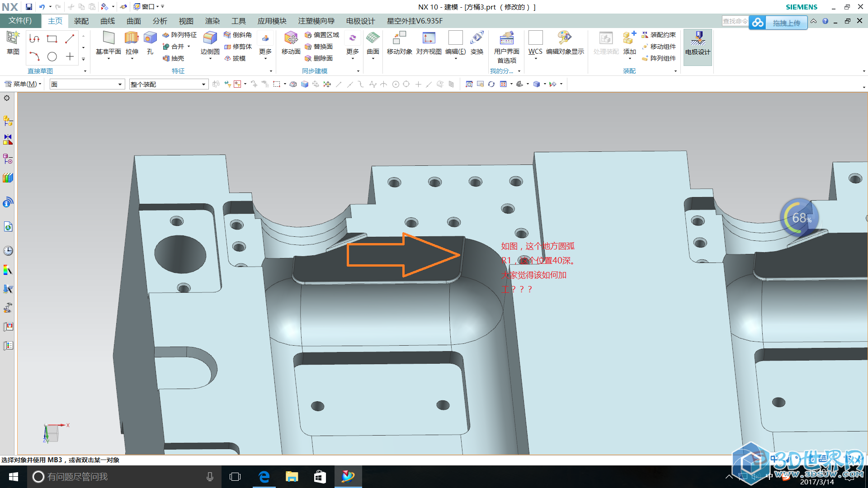Open the 窗口 window dropdown
Image resolution: width=868 pixels, height=488 pixels.
click(146, 7)
